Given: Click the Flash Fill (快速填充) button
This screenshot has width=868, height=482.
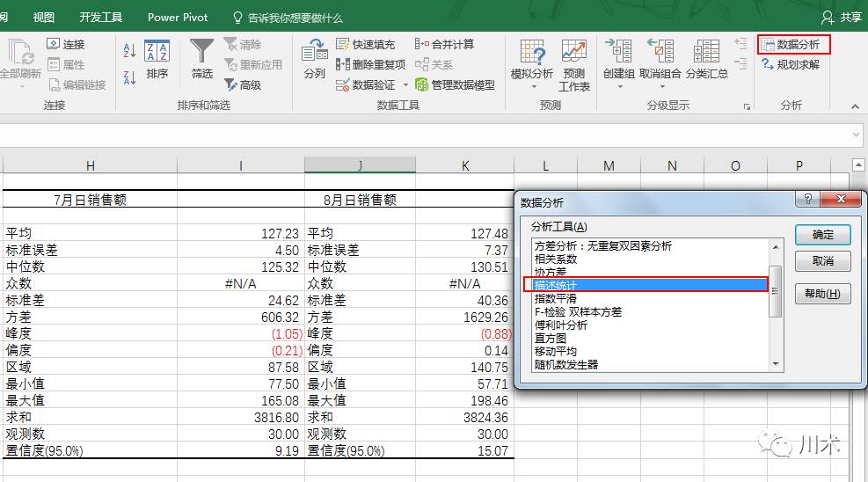Looking at the screenshot, I should (366, 44).
